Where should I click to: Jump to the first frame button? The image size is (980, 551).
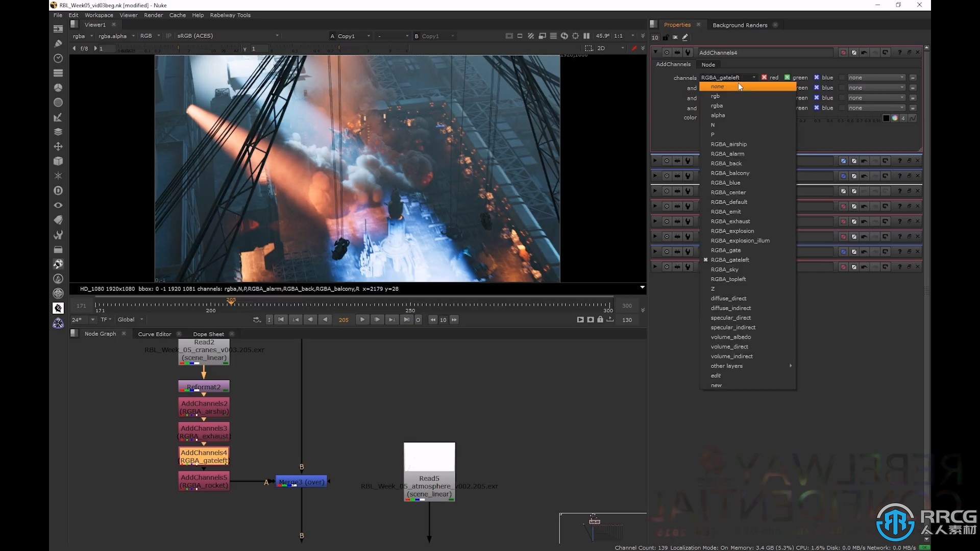[x=281, y=320]
